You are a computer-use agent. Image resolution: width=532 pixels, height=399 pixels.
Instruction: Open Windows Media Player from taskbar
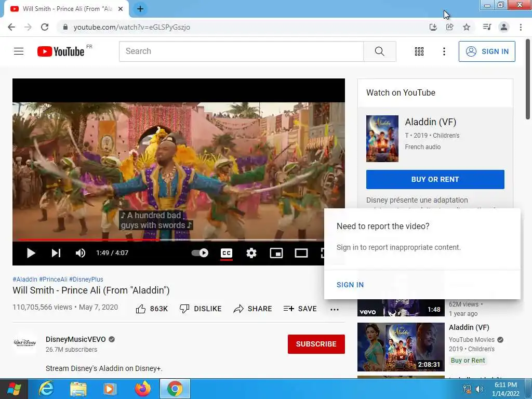[x=109, y=389]
